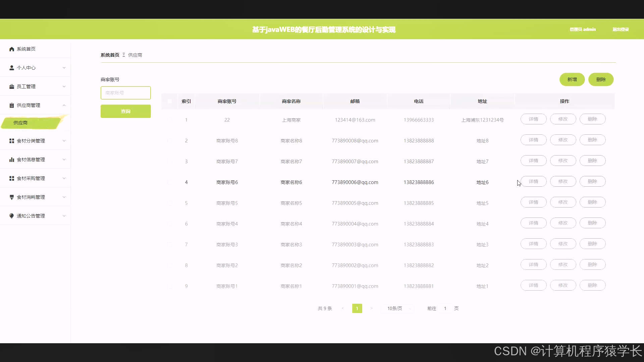Click 详情 button for 商家账号6 row
644x362 pixels.
tap(533, 181)
